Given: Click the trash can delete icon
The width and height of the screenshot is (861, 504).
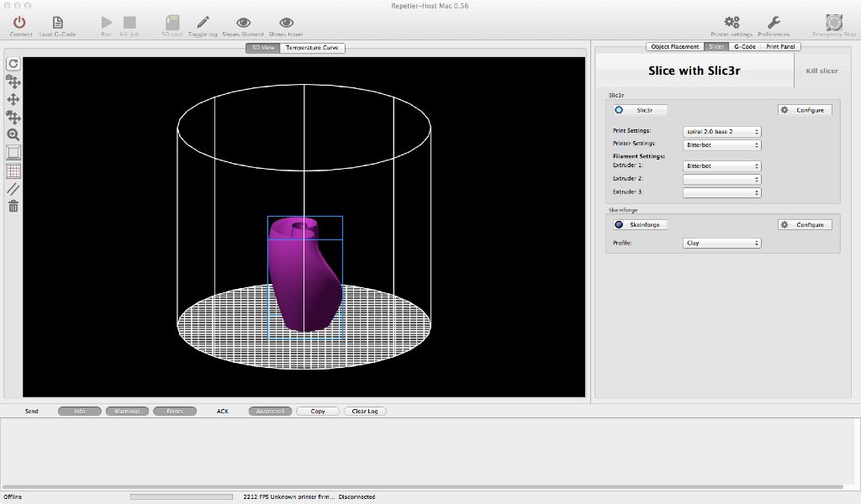Looking at the screenshot, I should click(13, 206).
